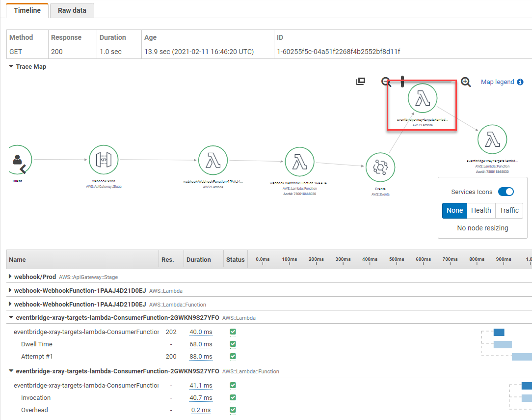Click the GET method value
Screen dimensions: 532x420
(x=16, y=52)
